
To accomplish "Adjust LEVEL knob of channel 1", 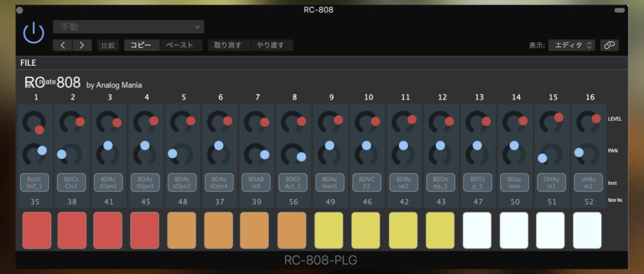I will pyautogui.click(x=34, y=123).
